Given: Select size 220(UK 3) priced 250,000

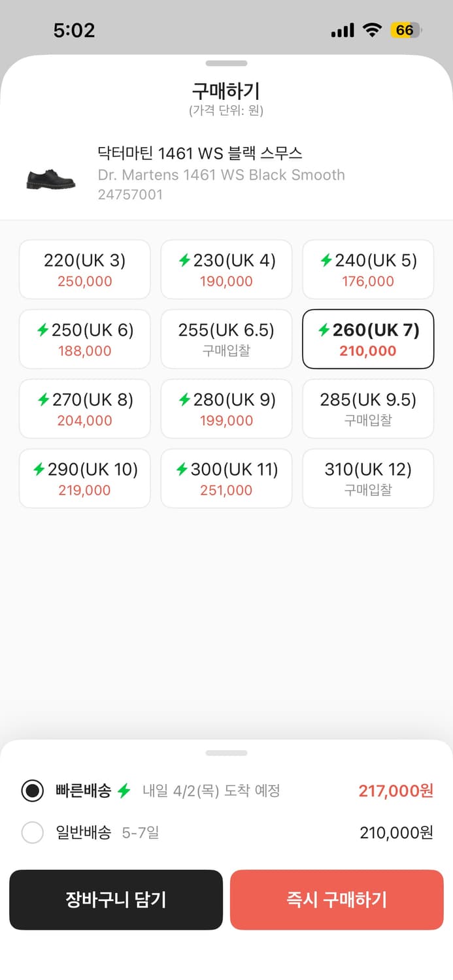Looking at the screenshot, I should 84,269.
